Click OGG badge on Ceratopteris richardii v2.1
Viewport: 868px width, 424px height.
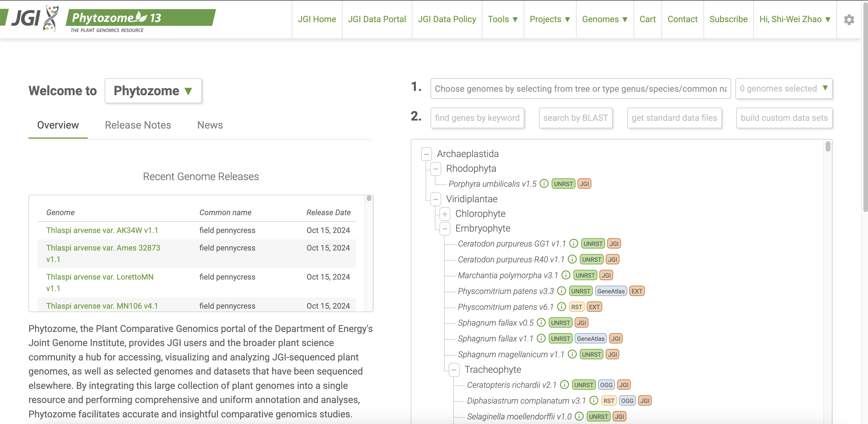(x=606, y=385)
